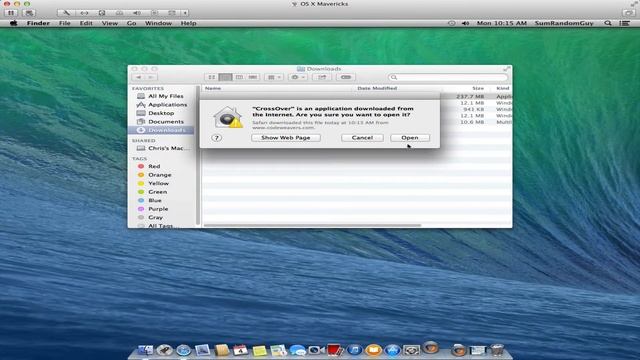Open the Apple menu
Image resolution: width=640 pixels, height=360 pixels.
coord(13,23)
